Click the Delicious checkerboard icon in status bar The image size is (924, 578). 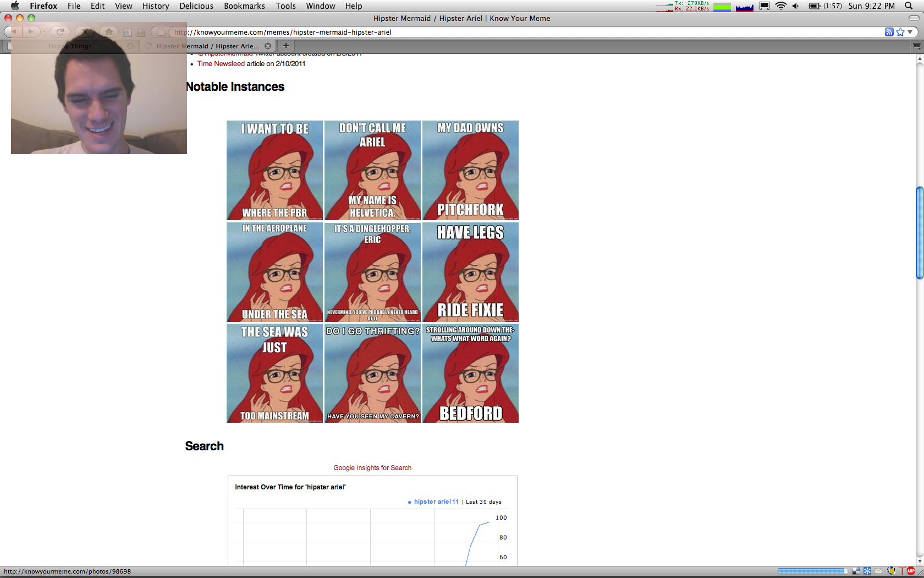tap(856, 571)
